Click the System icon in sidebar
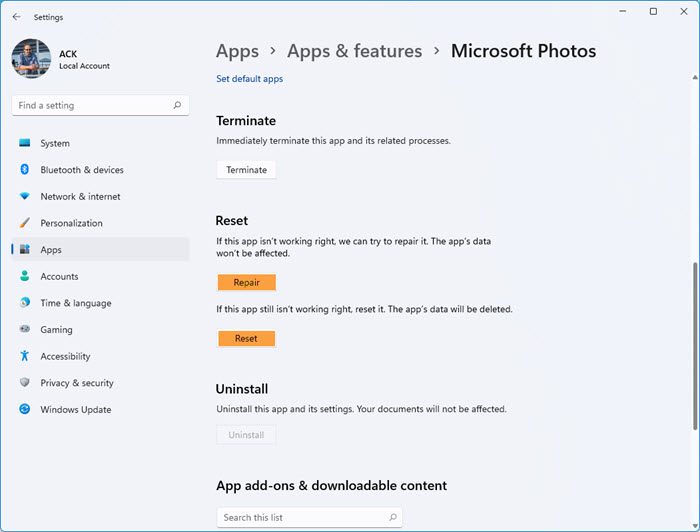This screenshot has height=532, width=700. (x=25, y=143)
